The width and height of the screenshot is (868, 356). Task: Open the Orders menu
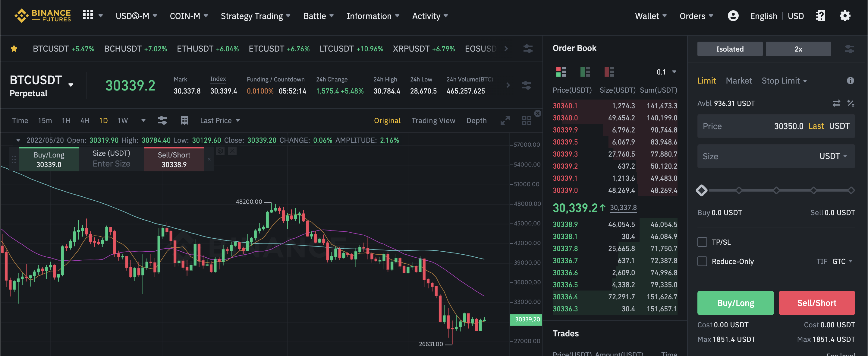[696, 16]
